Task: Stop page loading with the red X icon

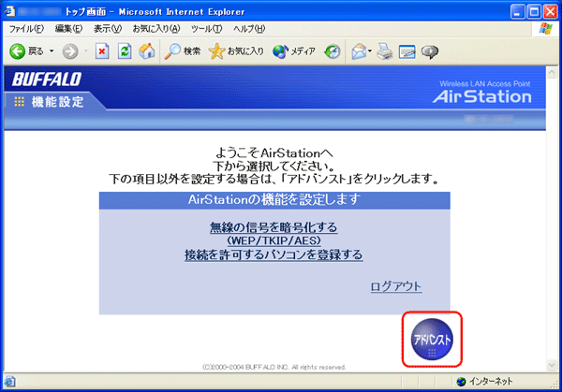Action: tap(103, 51)
